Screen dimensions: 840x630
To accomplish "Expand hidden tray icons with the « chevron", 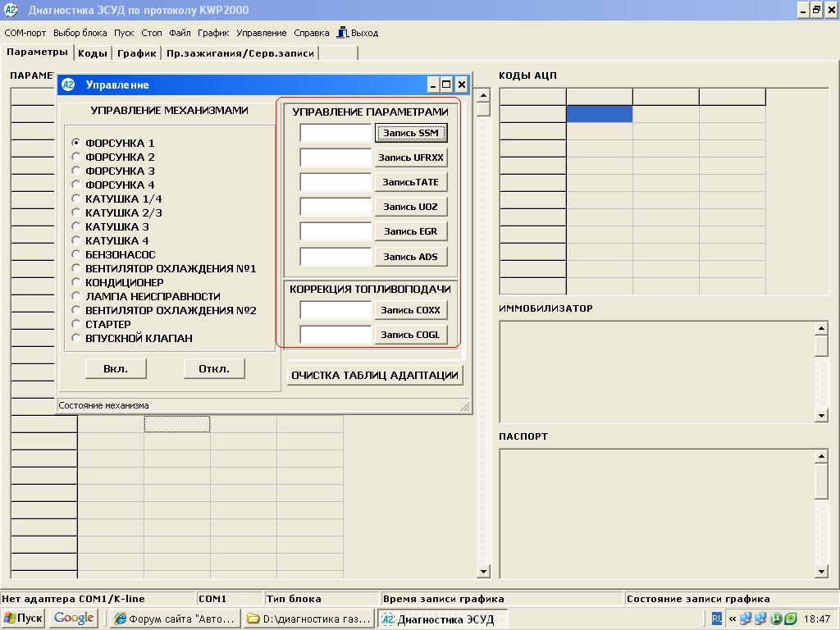I will click(733, 619).
